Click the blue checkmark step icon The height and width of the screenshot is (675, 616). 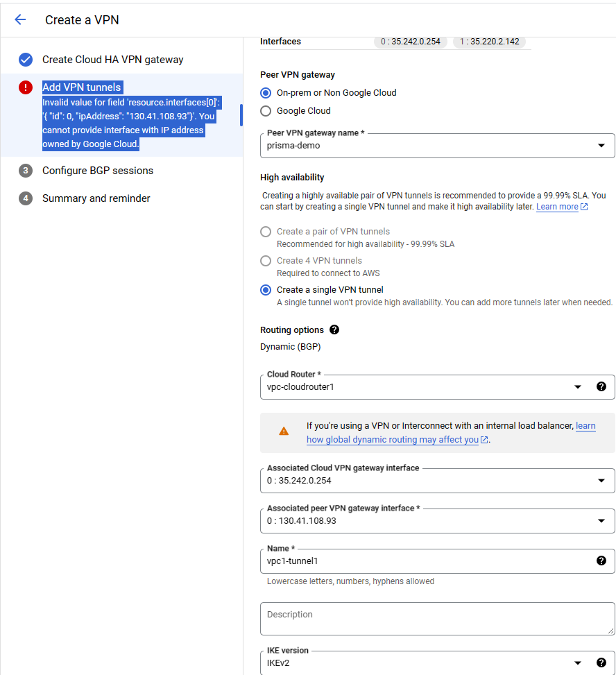[x=26, y=60]
